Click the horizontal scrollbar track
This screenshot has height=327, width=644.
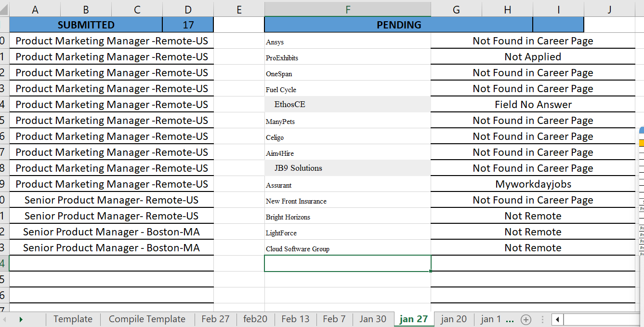click(x=602, y=319)
